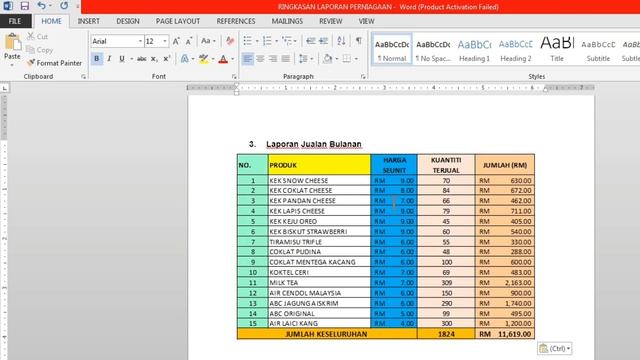Apply the red font color
Image resolution: width=640 pixels, height=360 pixels.
click(x=223, y=59)
